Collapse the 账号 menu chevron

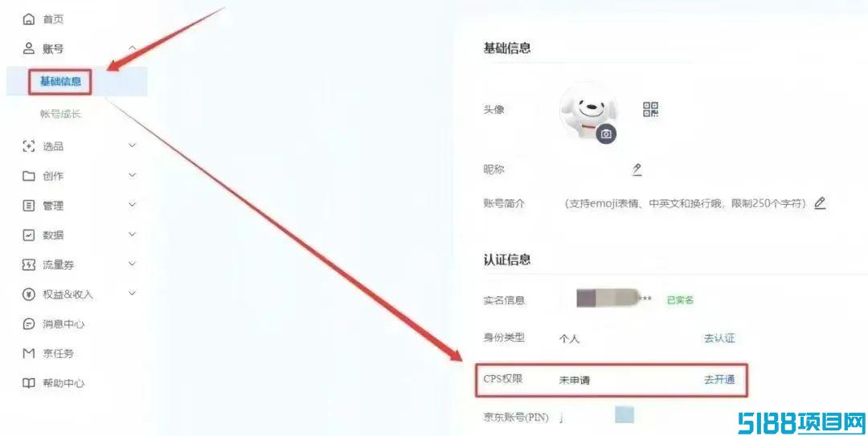click(x=133, y=49)
